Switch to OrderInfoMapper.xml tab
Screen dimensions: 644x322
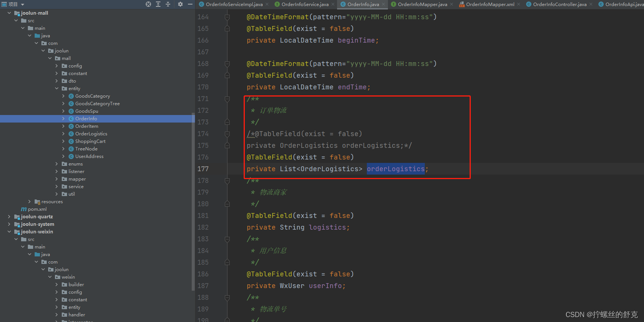click(x=490, y=5)
